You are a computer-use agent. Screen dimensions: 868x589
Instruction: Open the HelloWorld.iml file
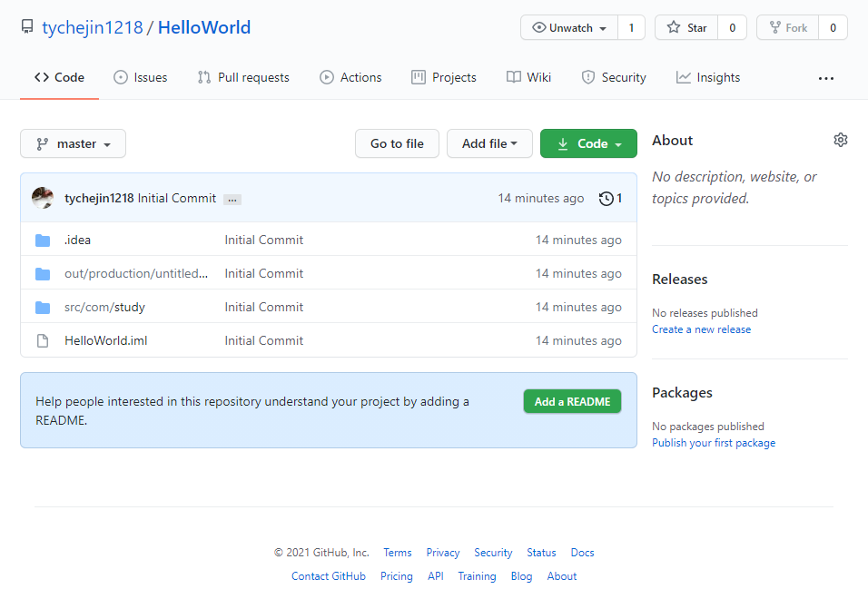[105, 341]
